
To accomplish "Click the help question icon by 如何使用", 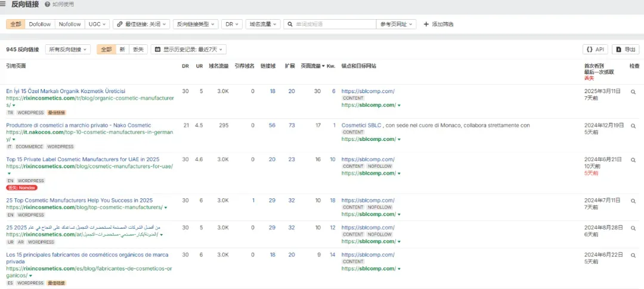I will pos(47,4).
